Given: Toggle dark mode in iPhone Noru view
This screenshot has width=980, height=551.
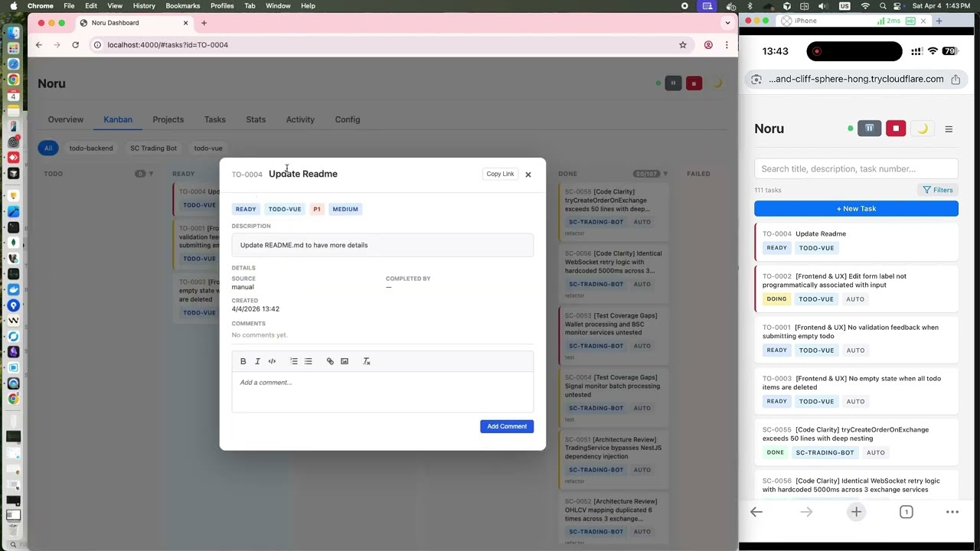Looking at the screenshot, I should [x=923, y=129].
